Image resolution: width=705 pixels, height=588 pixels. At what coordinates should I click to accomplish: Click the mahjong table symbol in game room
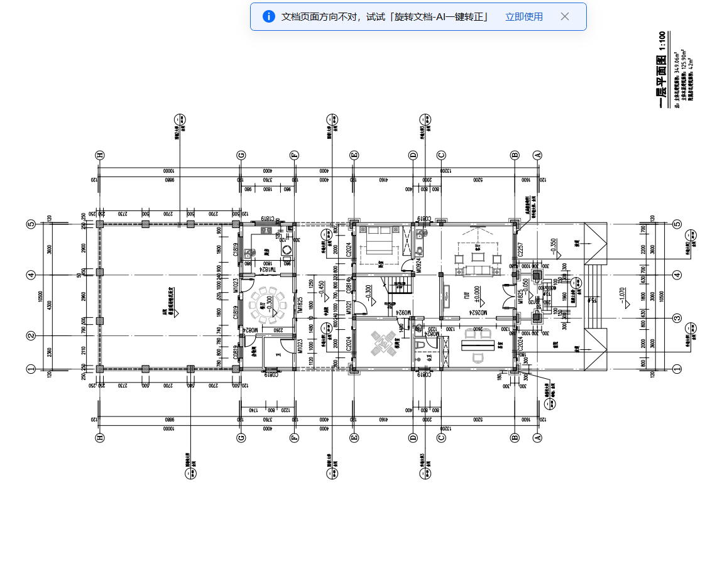coord(383,344)
